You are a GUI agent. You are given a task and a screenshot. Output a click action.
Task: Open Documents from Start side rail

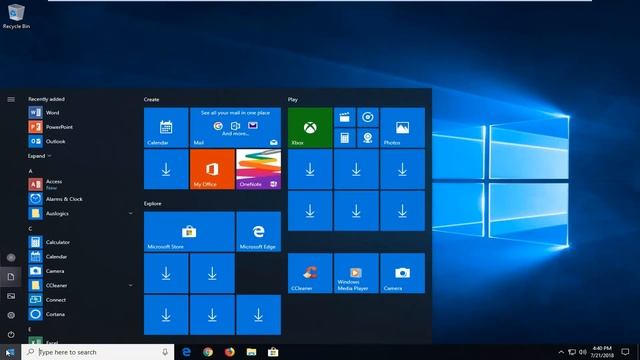click(x=11, y=277)
